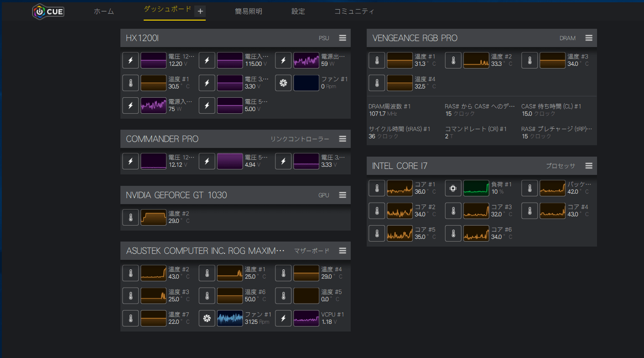Click motherboard 温度 #6 50.0 thermometer icon
Screen dimensions: 644x358
pyautogui.click(x=207, y=295)
